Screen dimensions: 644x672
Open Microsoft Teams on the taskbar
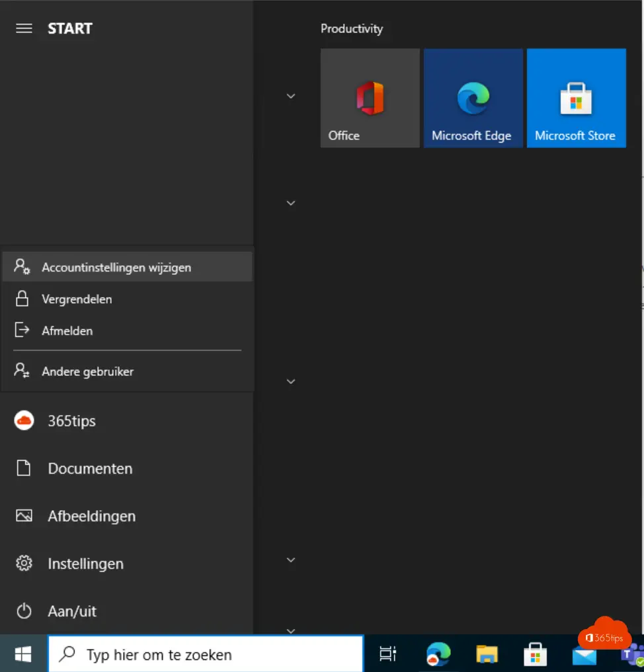[x=632, y=655]
